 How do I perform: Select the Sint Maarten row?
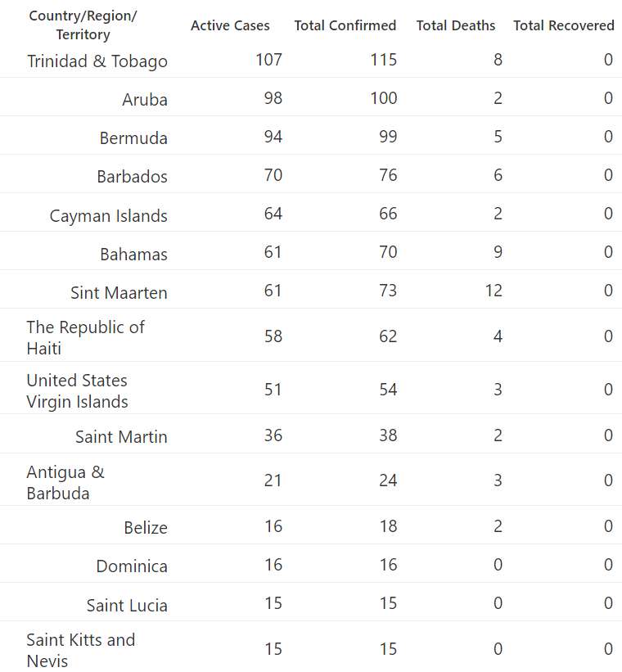(311, 290)
